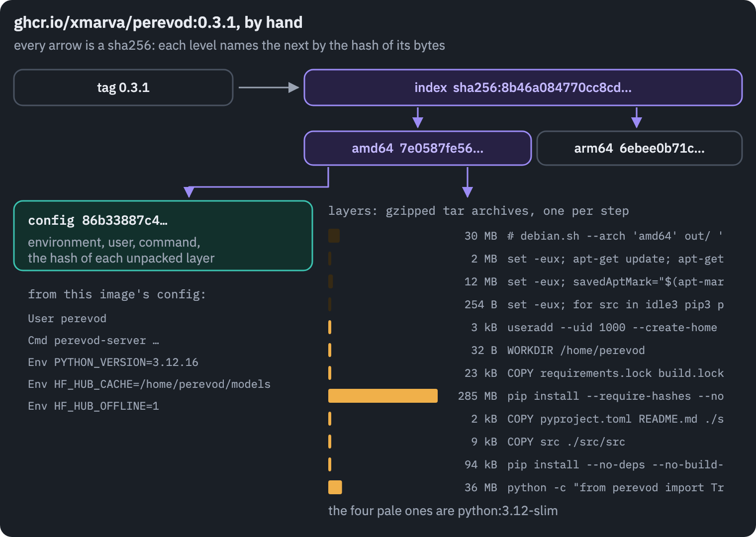Click the subtitle starting "every arrow is a sha256"
This screenshot has width=756, height=537.
coord(229,45)
